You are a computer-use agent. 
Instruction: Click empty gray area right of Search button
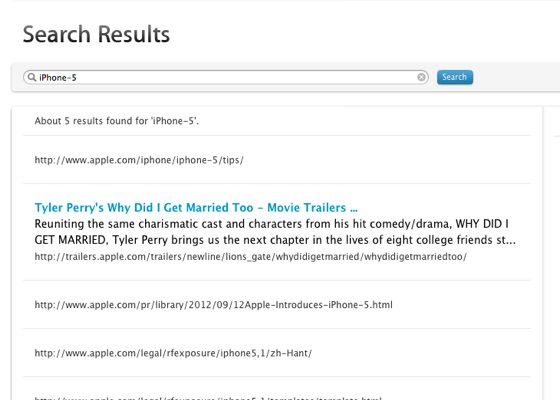pyautogui.click(x=516, y=77)
